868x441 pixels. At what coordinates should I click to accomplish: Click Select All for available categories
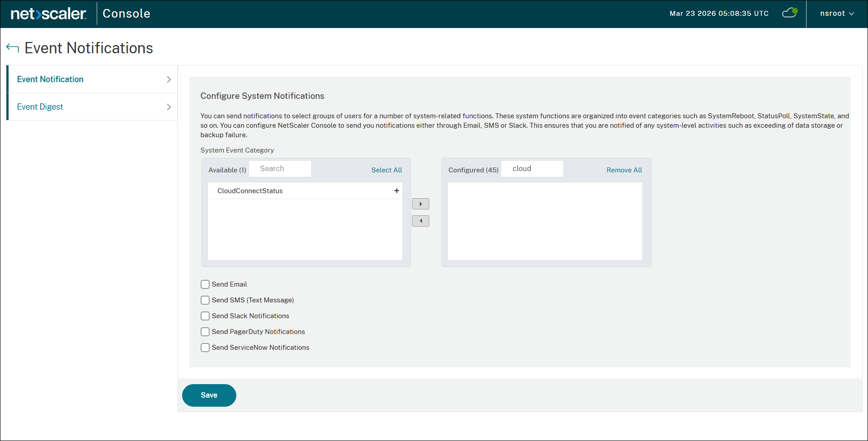point(386,170)
